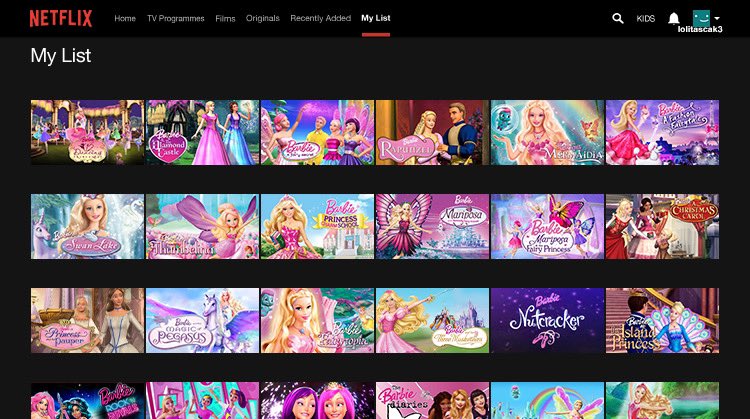Open Barbie Magic of Pegasus thumbnail
The width and height of the screenshot is (750, 419).
(202, 320)
